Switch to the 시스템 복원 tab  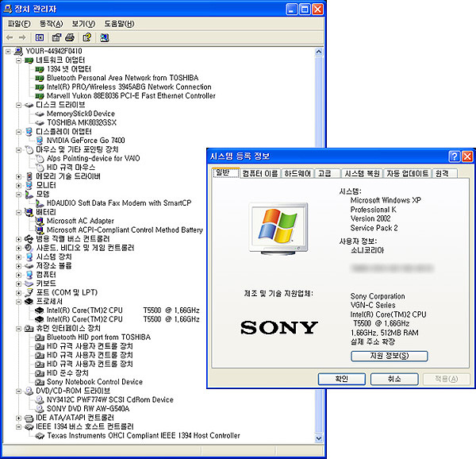coord(362,173)
